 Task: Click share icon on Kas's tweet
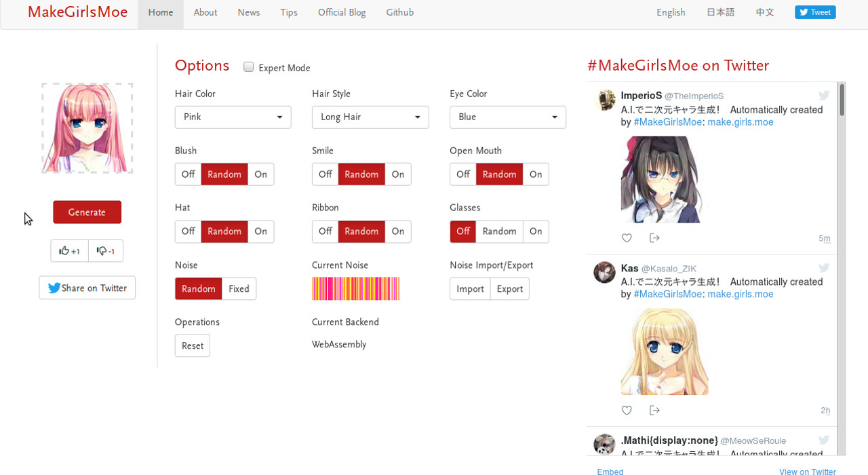click(654, 411)
